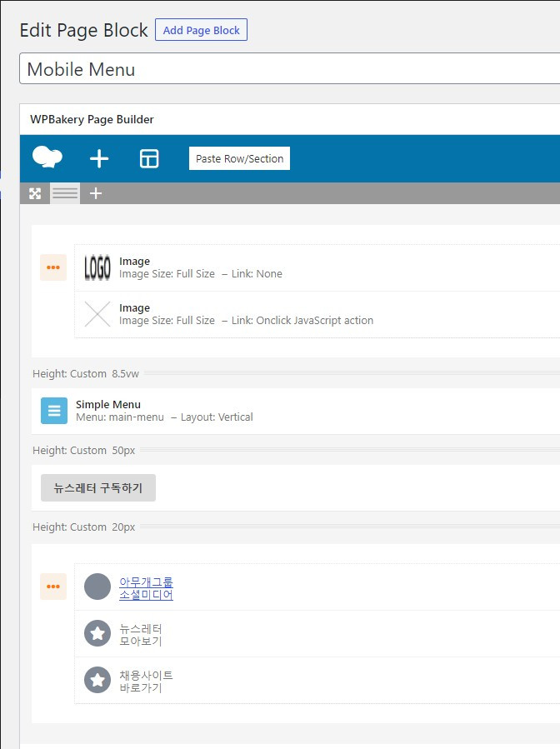The height and width of the screenshot is (749, 560).
Task: Select Simple Menu main-menu element
Action: (296, 412)
